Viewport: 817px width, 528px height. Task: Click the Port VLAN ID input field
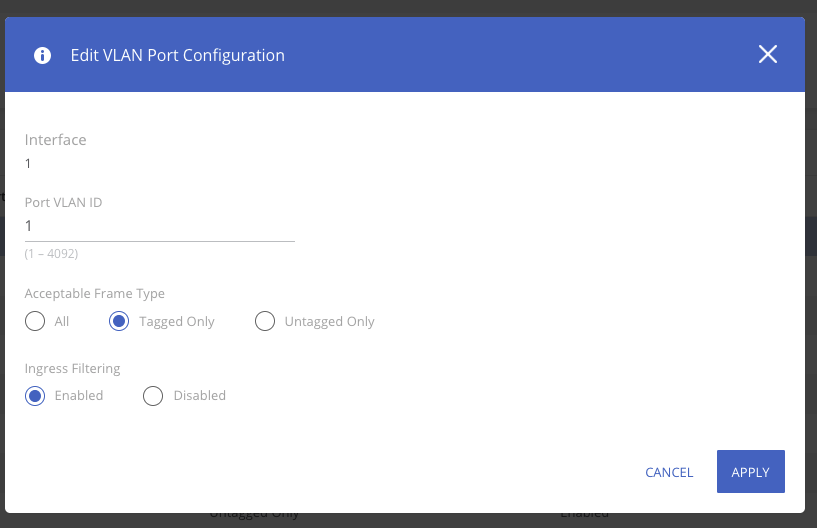160,227
